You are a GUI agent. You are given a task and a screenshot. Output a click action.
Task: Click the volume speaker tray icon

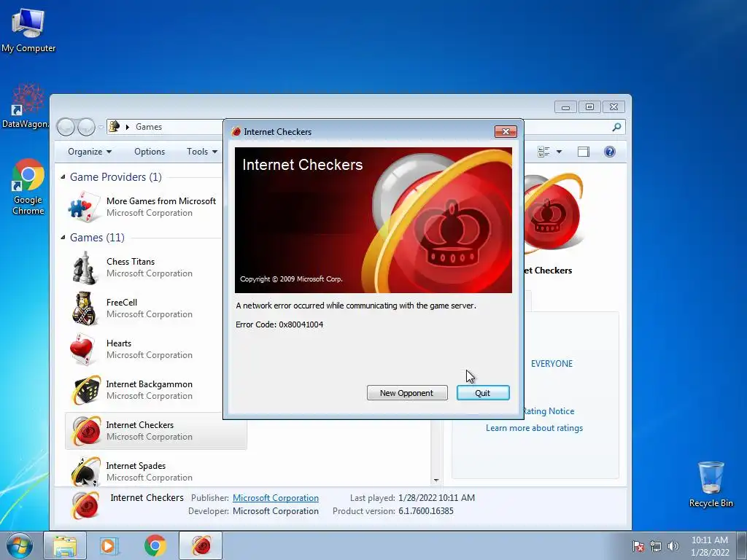pyautogui.click(x=673, y=546)
